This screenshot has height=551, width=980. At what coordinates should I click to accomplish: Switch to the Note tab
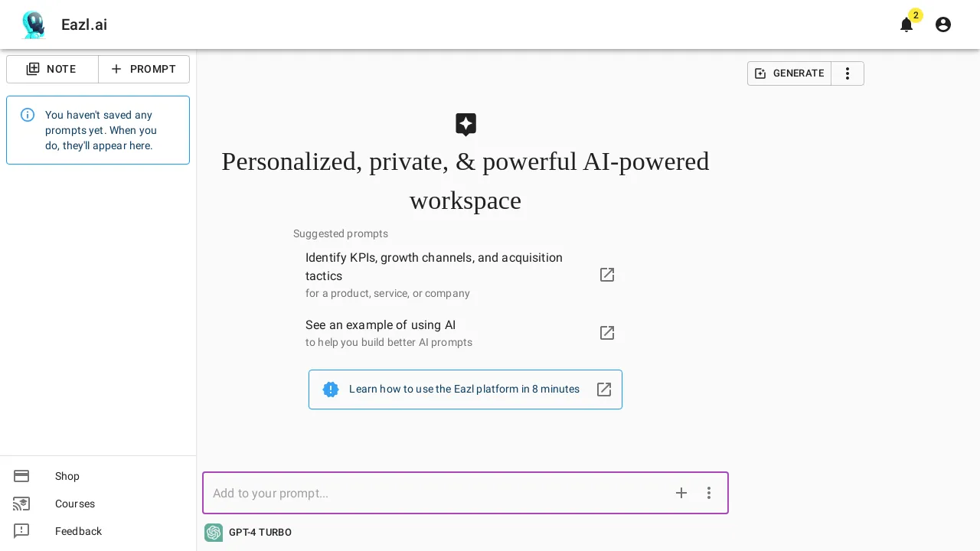[52, 69]
